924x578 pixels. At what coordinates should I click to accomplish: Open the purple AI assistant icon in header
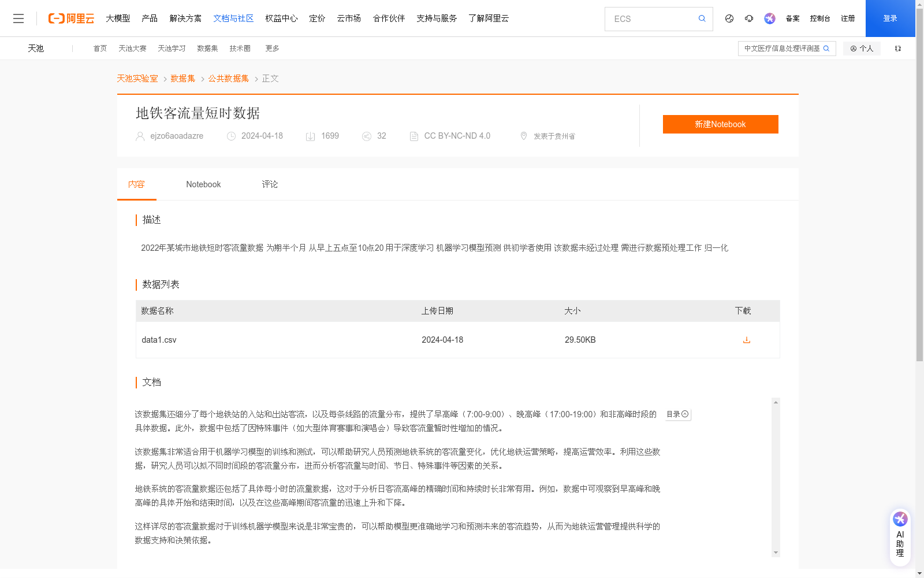(x=770, y=18)
